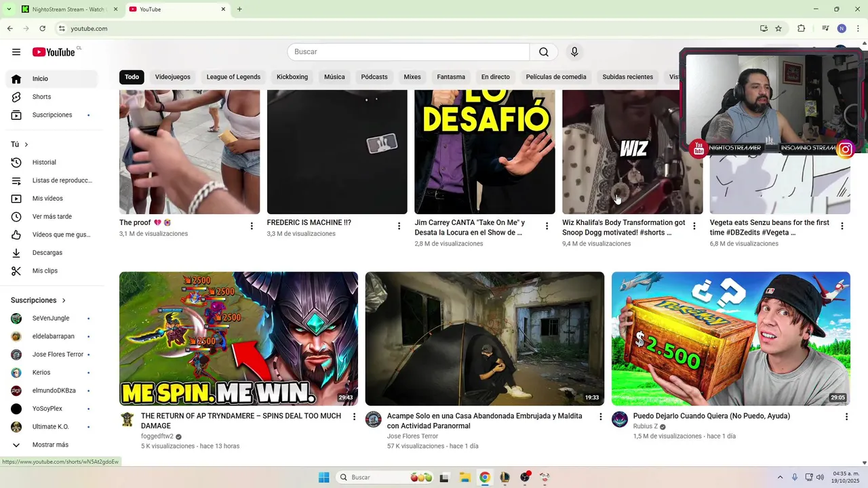Open Mis vídeos in the sidebar
Image resolution: width=868 pixels, height=488 pixels.
click(x=52, y=199)
